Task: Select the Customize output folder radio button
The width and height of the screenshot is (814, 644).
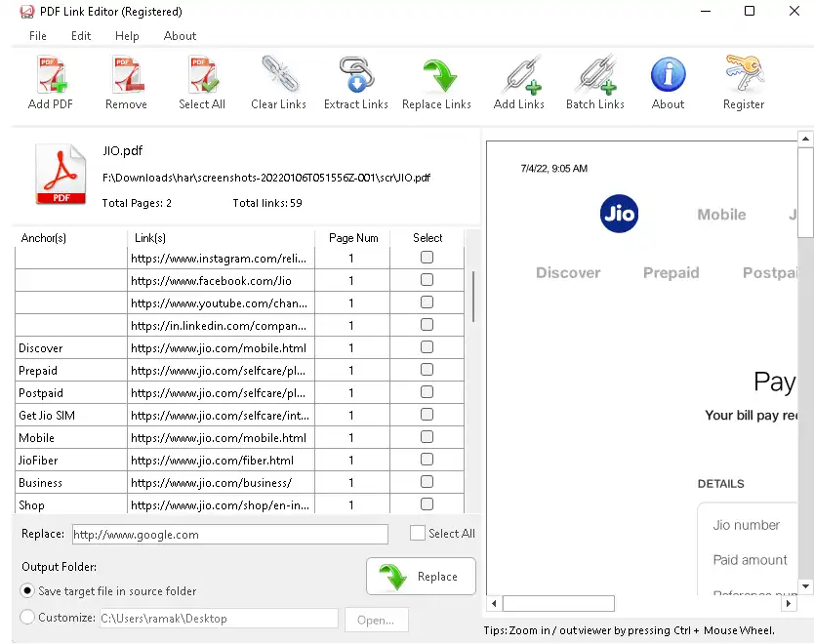Action: 27,617
